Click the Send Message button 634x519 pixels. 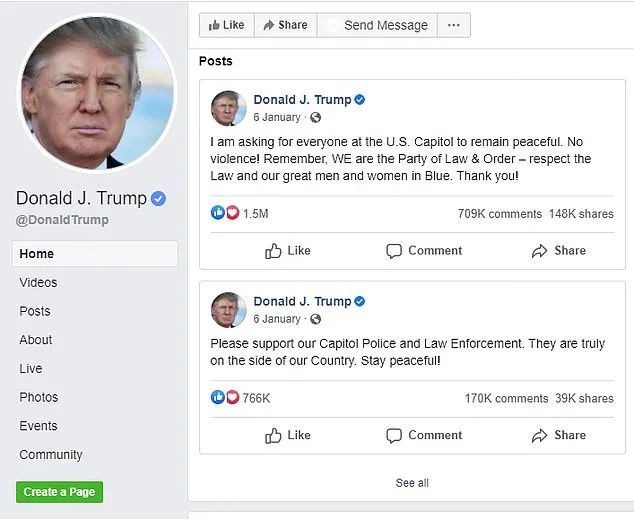click(376, 25)
